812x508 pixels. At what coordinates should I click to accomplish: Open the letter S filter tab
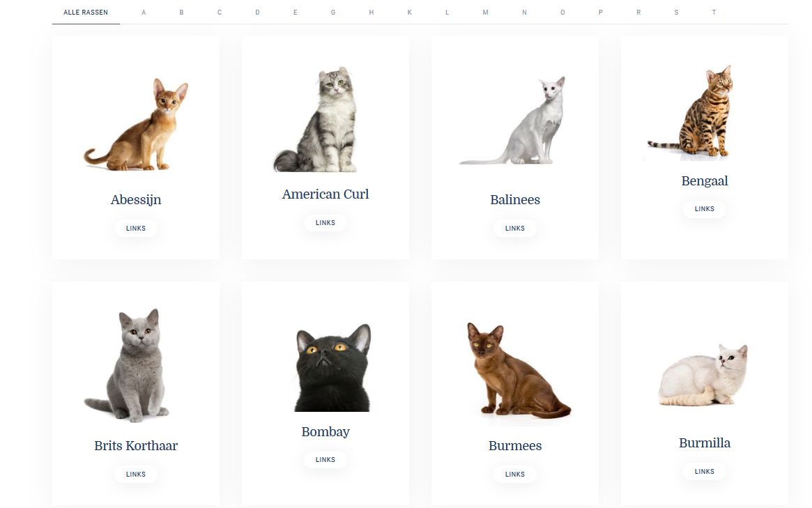tap(676, 13)
